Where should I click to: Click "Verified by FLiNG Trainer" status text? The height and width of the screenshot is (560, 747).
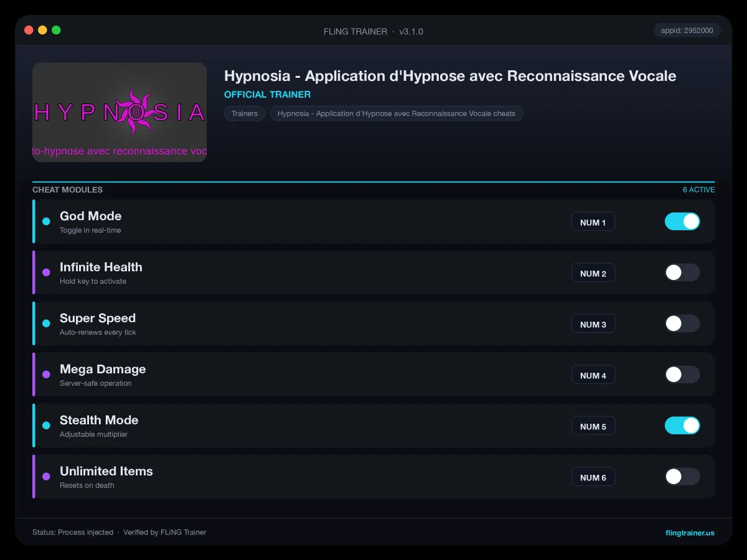point(165,533)
